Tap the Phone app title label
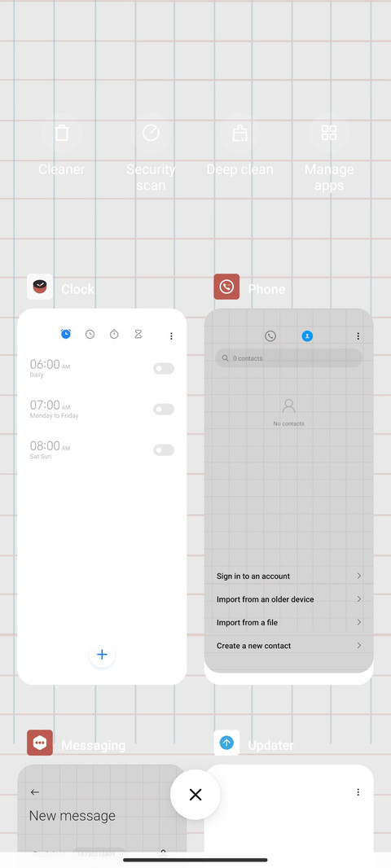The image size is (391, 868). [266, 289]
